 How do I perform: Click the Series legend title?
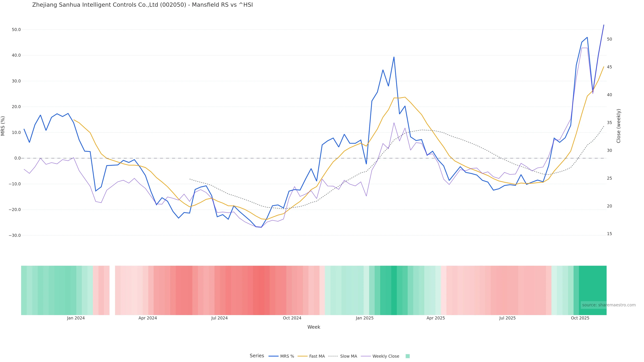point(257,356)
